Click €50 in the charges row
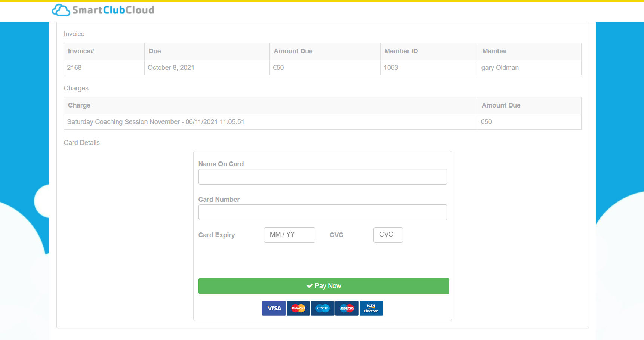 point(486,122)
